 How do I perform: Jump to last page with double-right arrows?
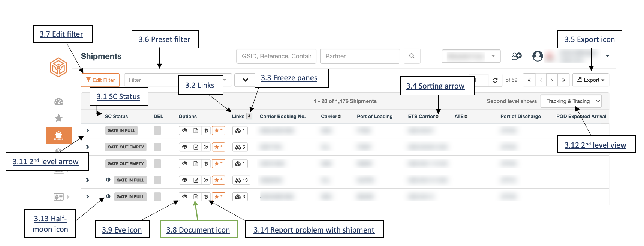click(x=563, y=80)
